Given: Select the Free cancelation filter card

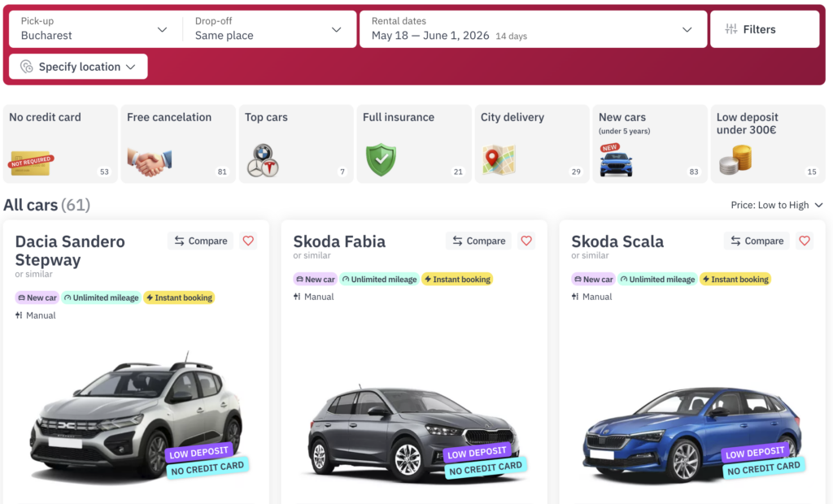Looking at the screenshot, I should pyautogui.click(x=178, y=143).
